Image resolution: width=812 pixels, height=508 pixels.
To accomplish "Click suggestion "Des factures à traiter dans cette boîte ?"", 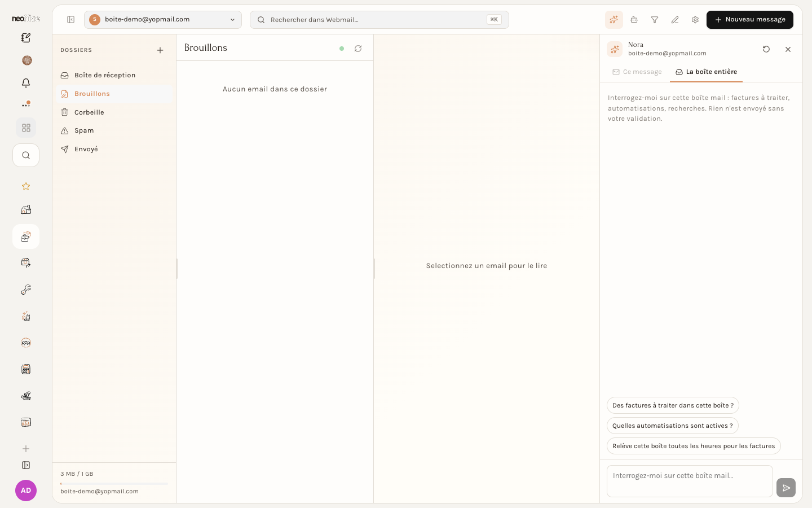I will (x=673, y=405).
